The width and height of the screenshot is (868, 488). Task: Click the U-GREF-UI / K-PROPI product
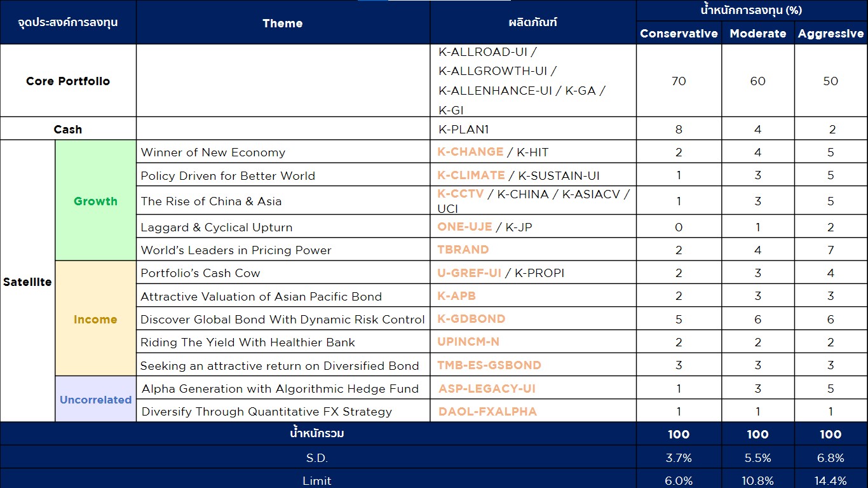(x=501, y=273)
